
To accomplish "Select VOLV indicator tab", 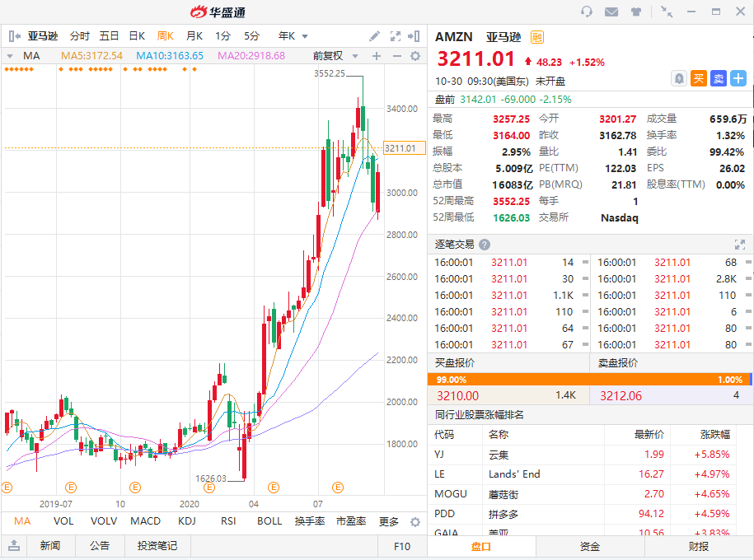I will pyautogui.click(x=104, y=521).
